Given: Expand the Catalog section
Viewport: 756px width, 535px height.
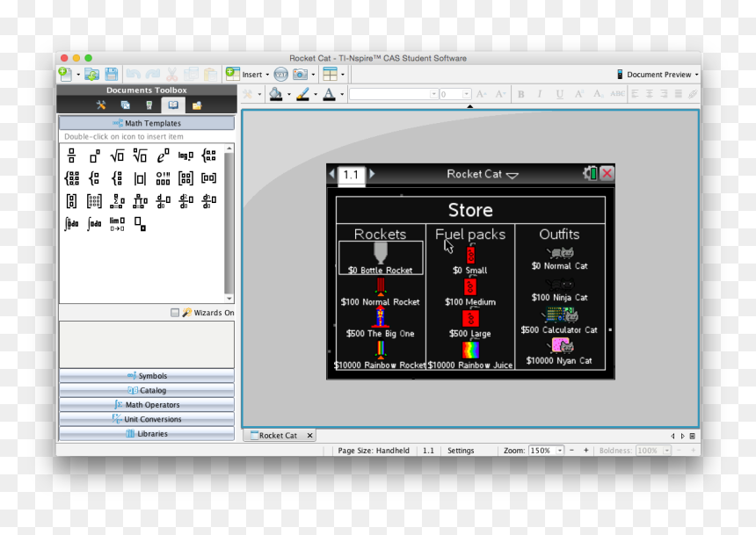Looking at the screenshot, I should point(147,390).
